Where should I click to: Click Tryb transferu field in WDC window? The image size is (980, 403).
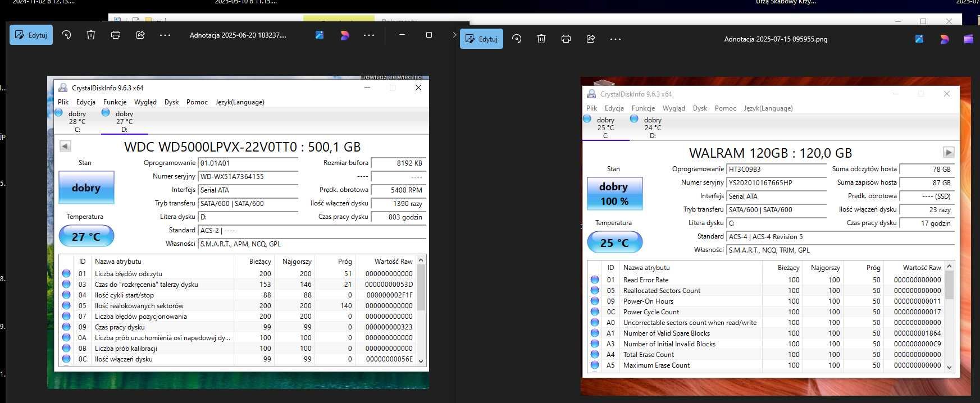[248, 203]
